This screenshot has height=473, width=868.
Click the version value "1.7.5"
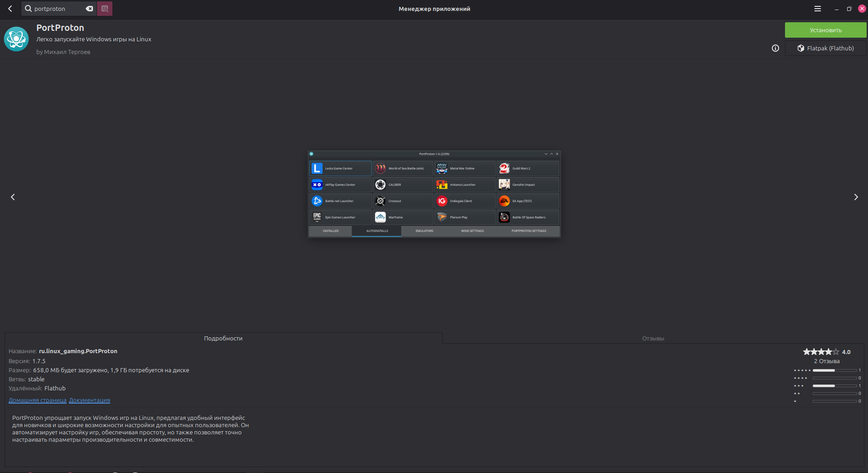39,361
